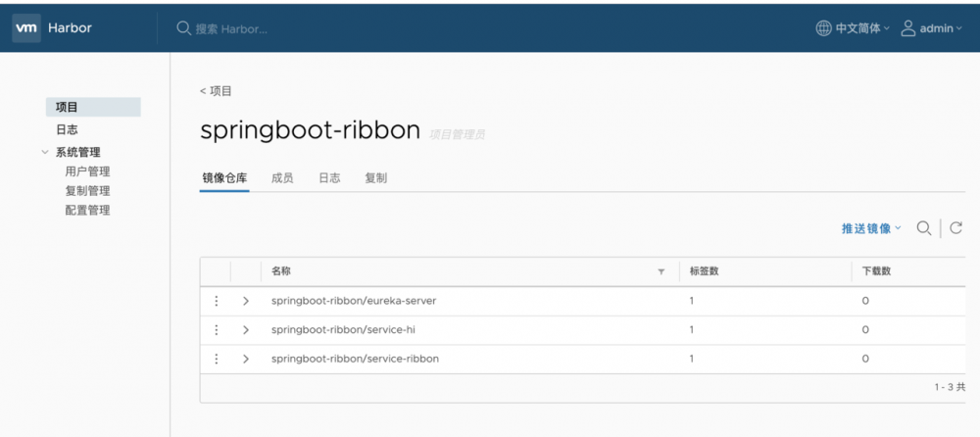The image size is (980, 437).
Task: Refresh the repository list
Action: 956,228
